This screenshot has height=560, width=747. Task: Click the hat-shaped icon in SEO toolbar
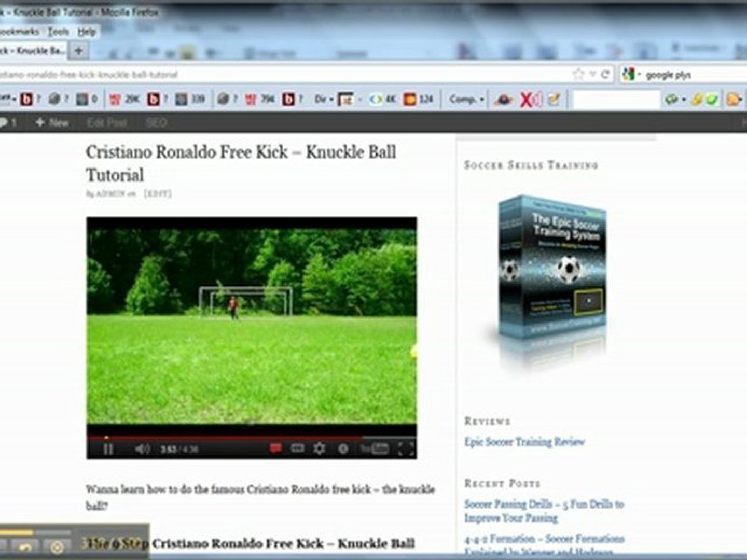click(x=503, y=100)
